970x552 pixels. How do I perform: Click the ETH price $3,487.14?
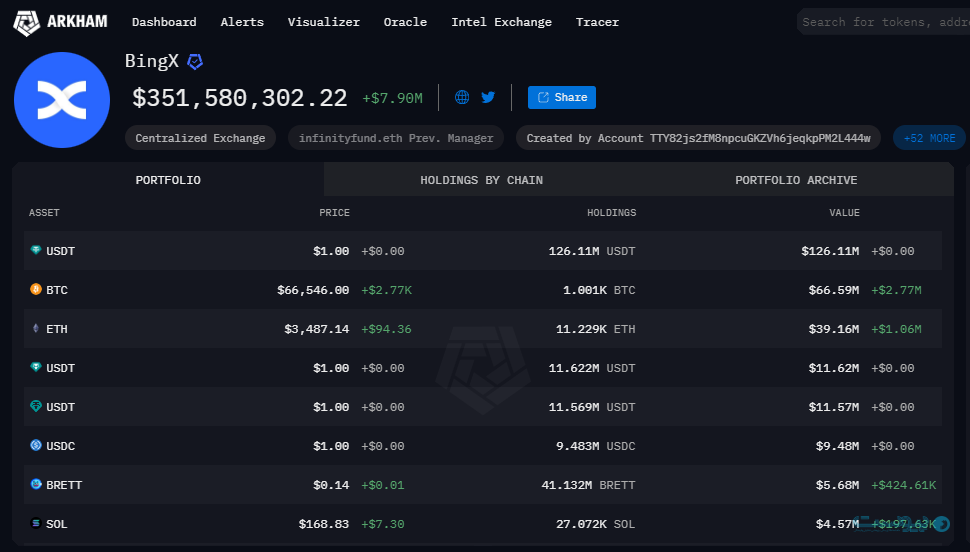point(317,329)
